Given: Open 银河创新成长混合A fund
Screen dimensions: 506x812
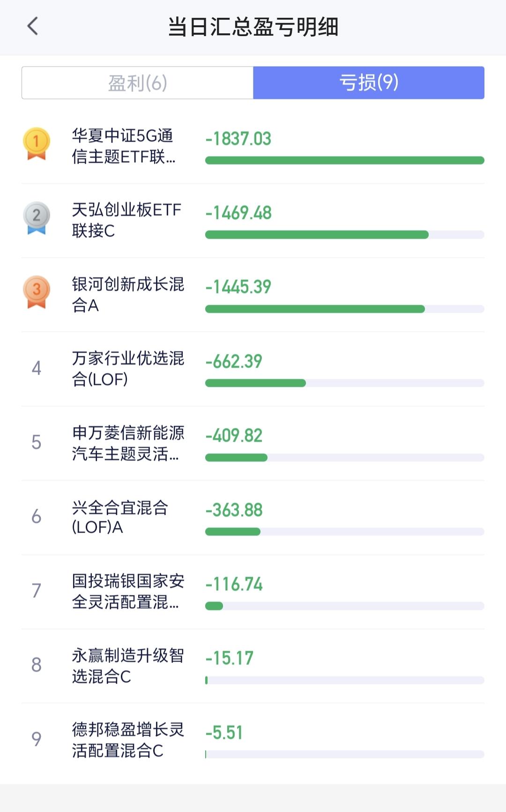Looking at the screenshot, I should click(x=127, y=294).
